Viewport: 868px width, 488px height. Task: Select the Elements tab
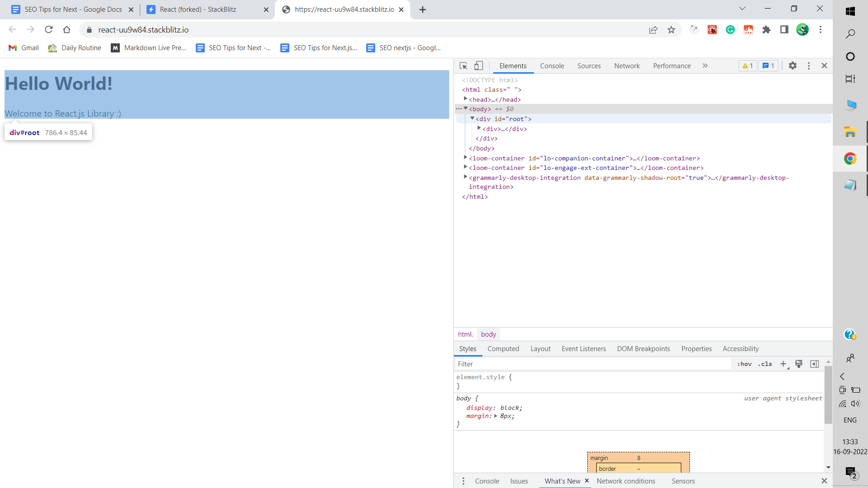click(x=513, y=66)
